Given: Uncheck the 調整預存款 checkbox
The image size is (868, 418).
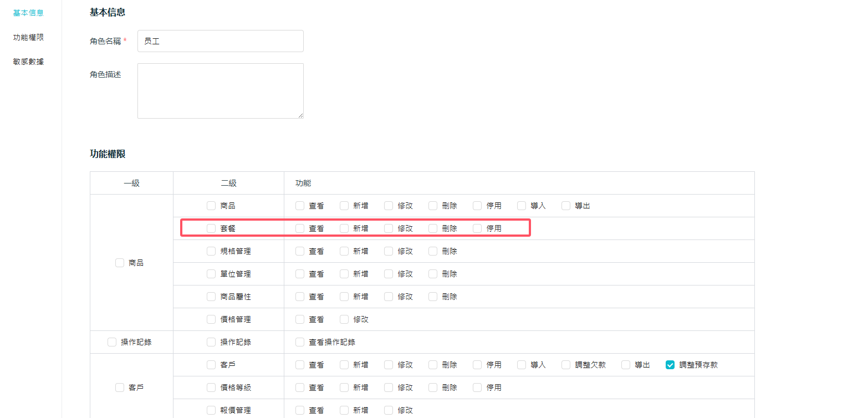Looking at the screenshot, I should coord(670,365).
